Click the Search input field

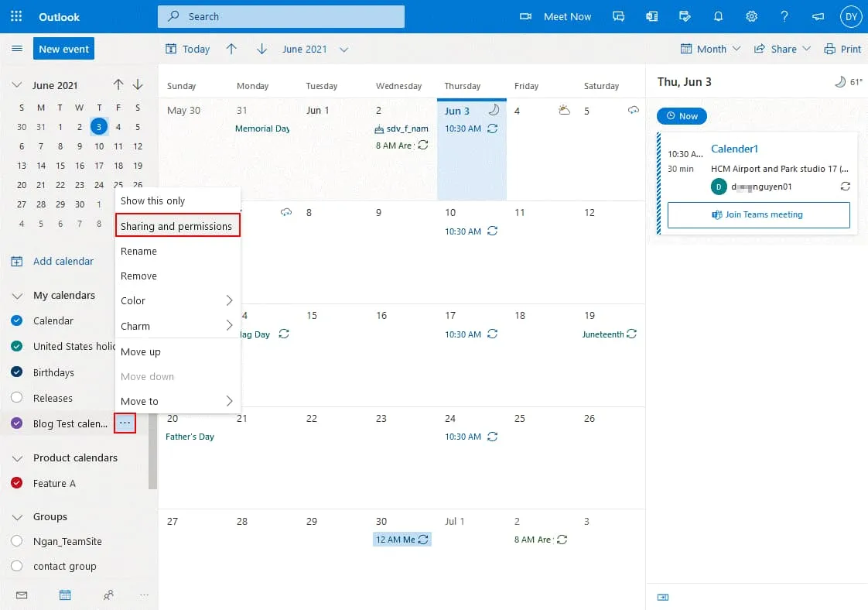pos(281,16)
